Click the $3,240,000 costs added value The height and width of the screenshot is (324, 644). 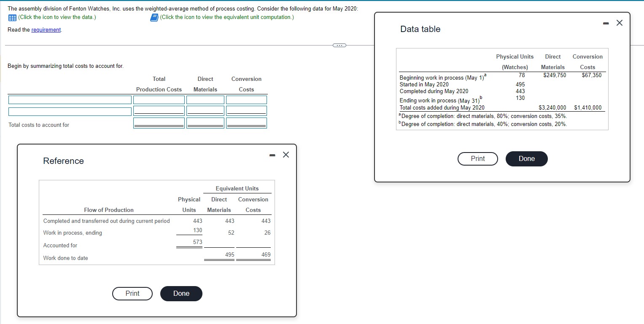(x=552, y=107)
